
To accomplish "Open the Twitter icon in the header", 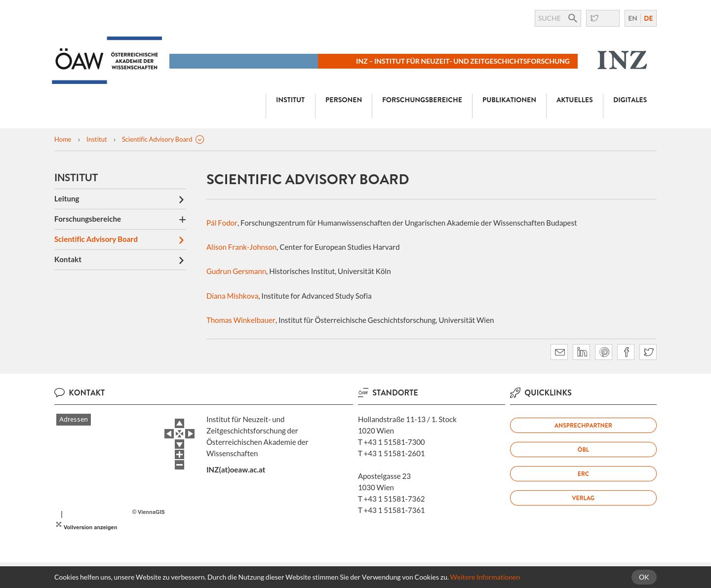I will point(594,18).
